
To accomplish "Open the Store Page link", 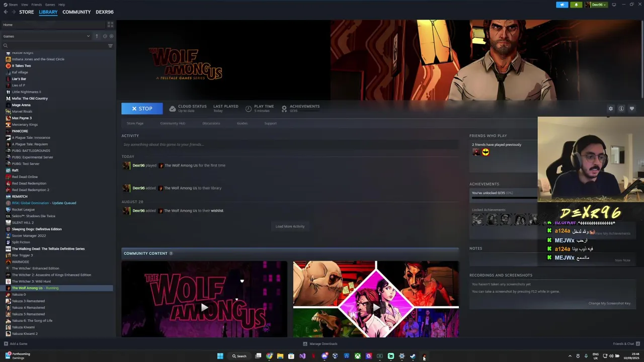I will (135, 123).
